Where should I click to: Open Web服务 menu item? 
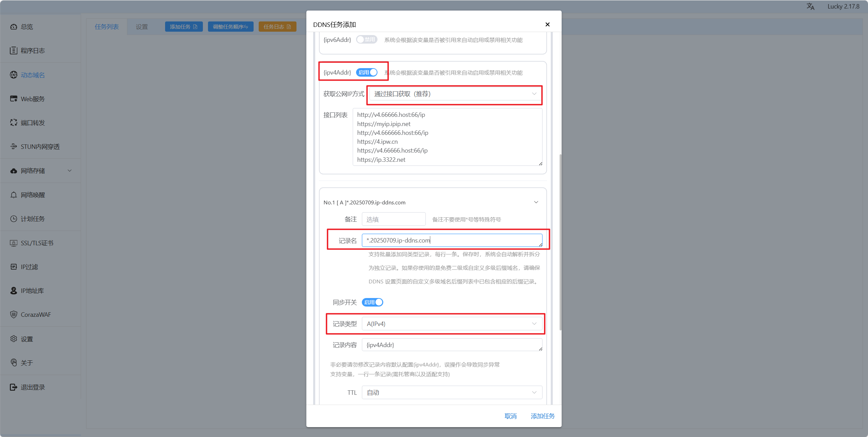(41, 99)
